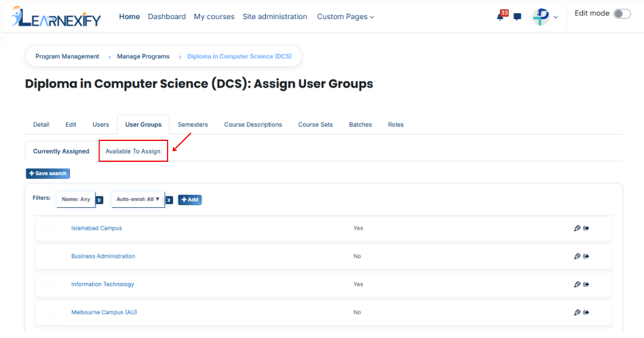This screenshot has height=338, width=644.
Task: Edit the Business Administration group assignment
Action: (x=577, y=256)
